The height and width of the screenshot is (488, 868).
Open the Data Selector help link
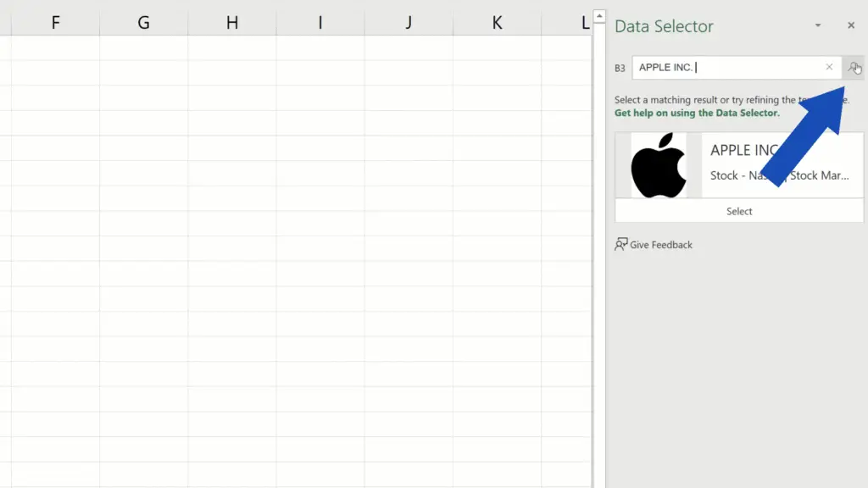pos(697,113)
